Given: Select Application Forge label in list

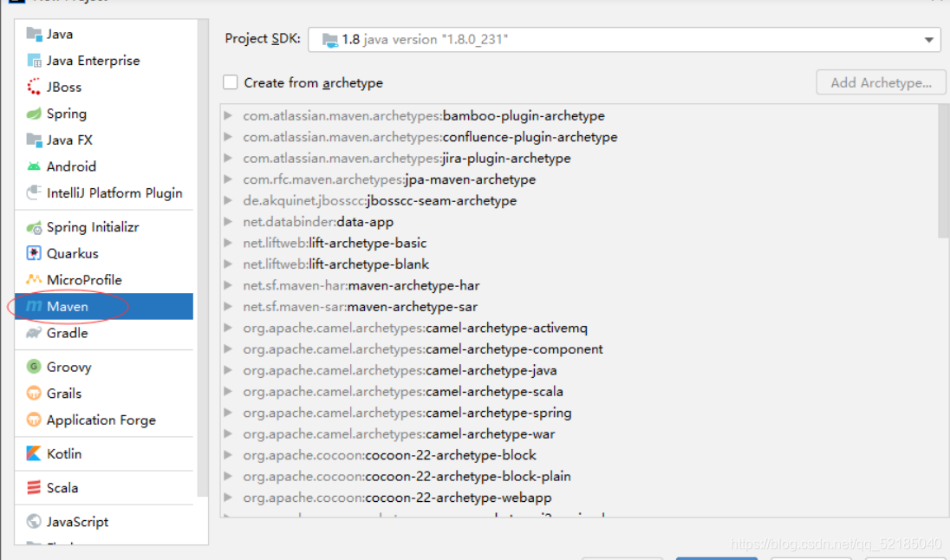Looking at the screenshot, I should point(101,420).
